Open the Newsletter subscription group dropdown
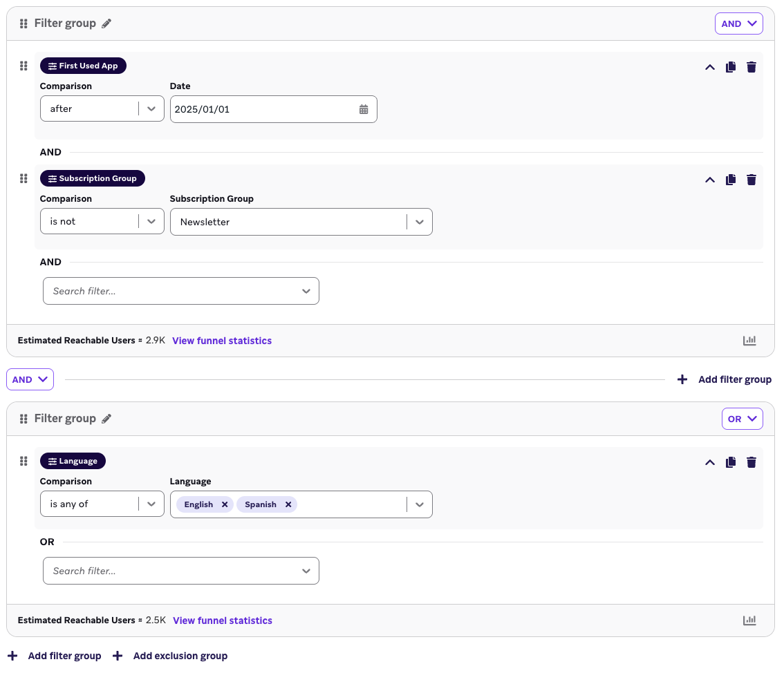Screen dimensions: 784x673 pyautogui.click(x=301, y=222)
